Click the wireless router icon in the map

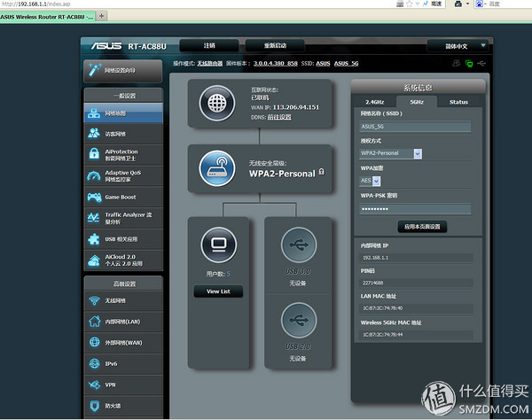point(217,168)
